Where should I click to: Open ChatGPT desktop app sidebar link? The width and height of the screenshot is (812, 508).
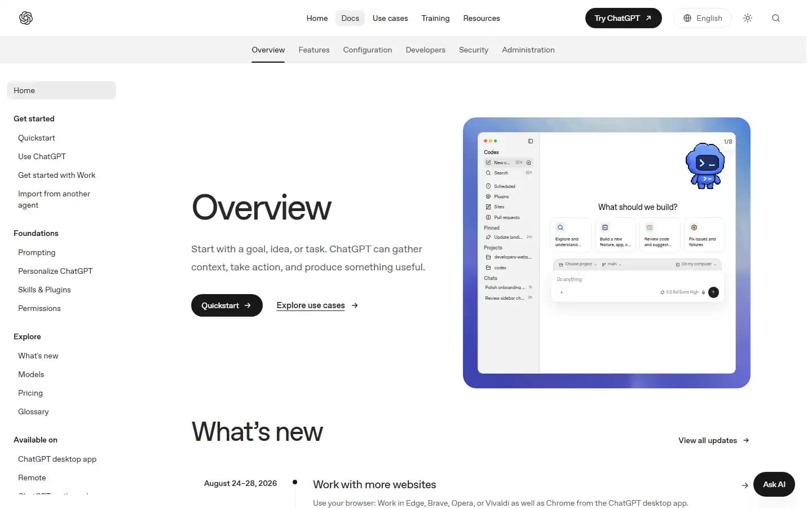click(x=57, y=459)
